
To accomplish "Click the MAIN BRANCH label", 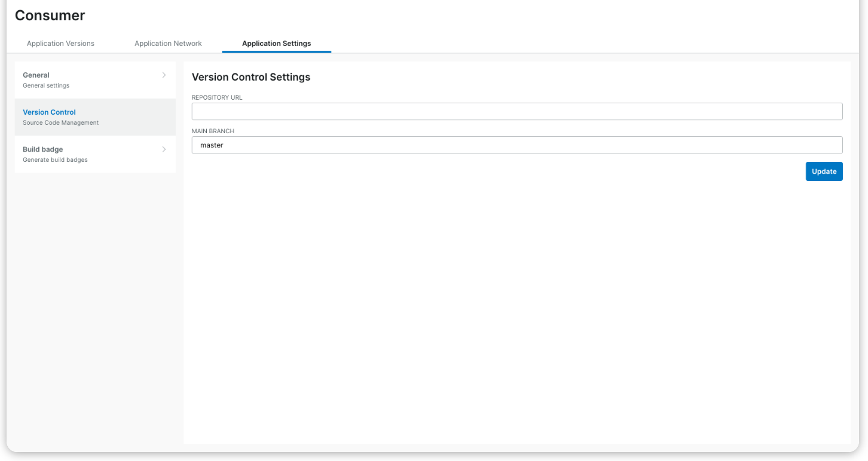I will click(212, 131).
